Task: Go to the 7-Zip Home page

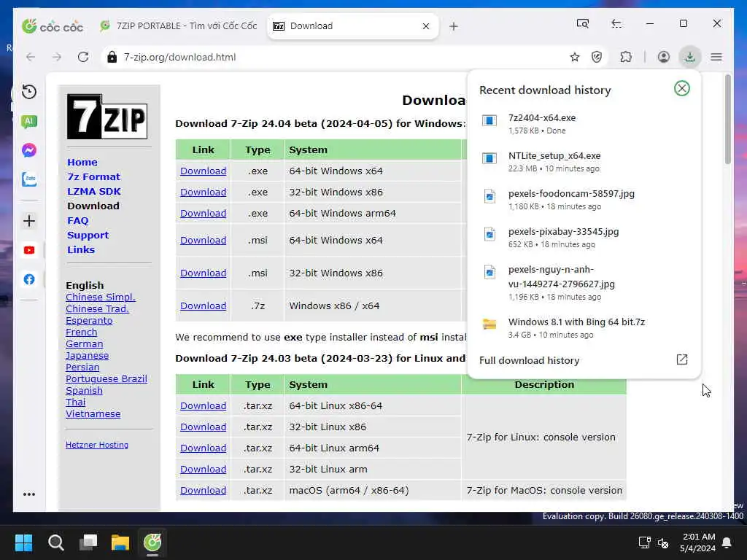Action: pos(82,162)
